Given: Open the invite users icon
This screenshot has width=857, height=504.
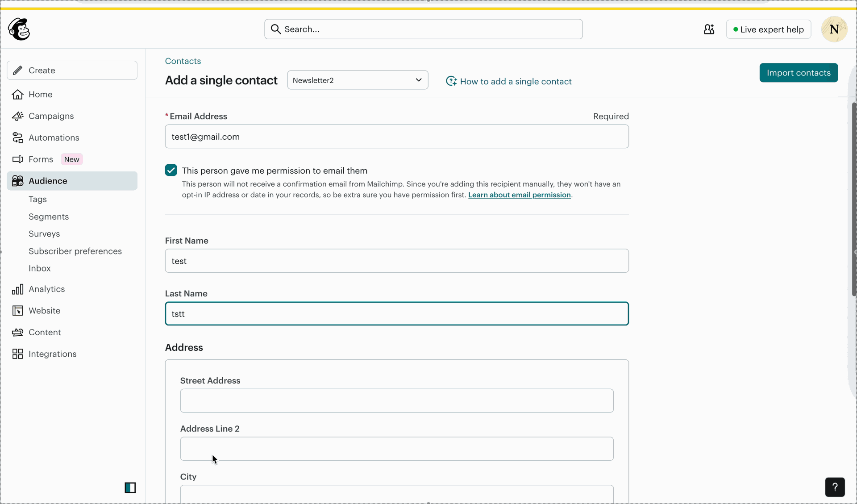Looking at the screenshot, I should click(x=709, y=29).
